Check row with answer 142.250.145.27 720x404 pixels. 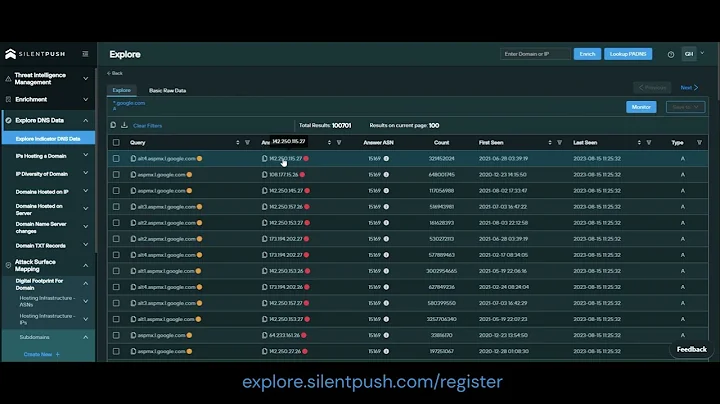pyautogui.click(x=116, y=191)
